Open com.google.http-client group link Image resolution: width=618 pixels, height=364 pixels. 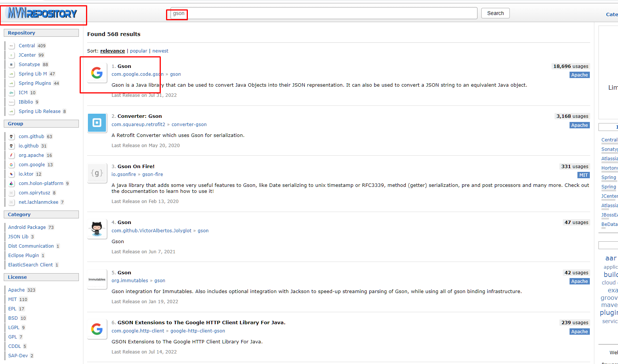coord(138,331)
